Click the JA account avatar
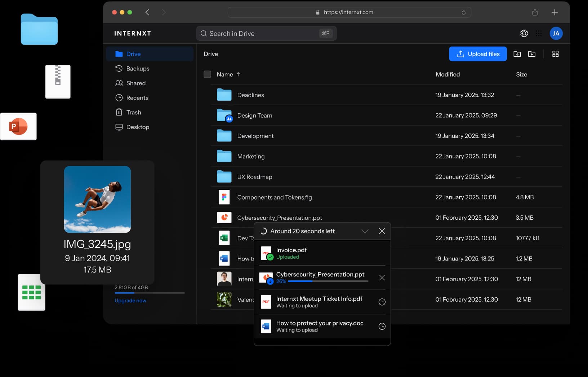 click(556, 33)
